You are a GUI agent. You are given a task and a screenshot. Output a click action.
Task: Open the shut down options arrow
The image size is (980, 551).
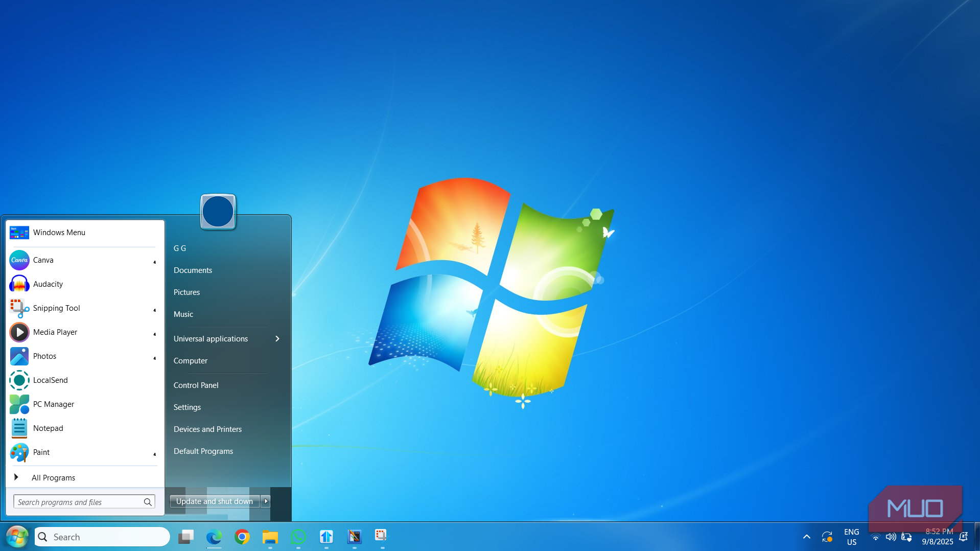click(x=265, y=501)
